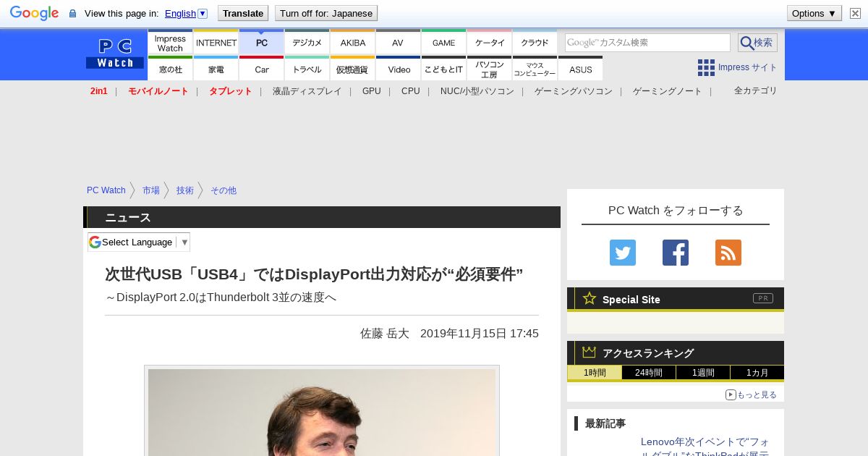Select the PC site tab

click(262, 43)
